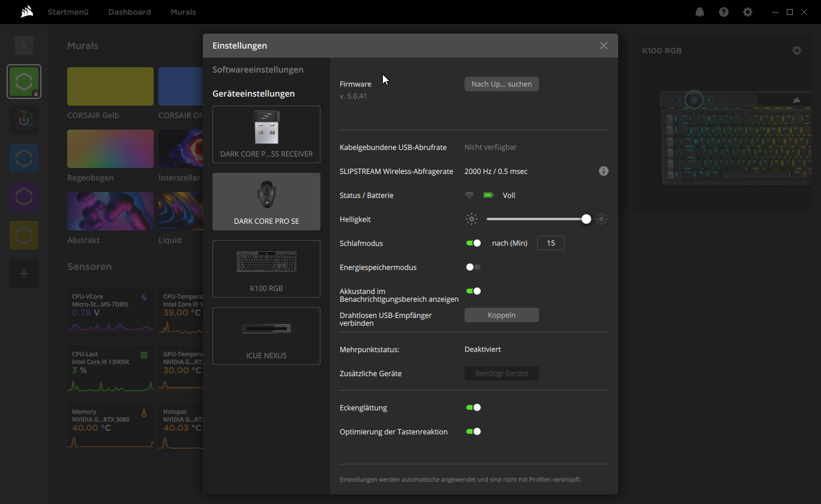Select the K100 RGB device card

(266, 269)
